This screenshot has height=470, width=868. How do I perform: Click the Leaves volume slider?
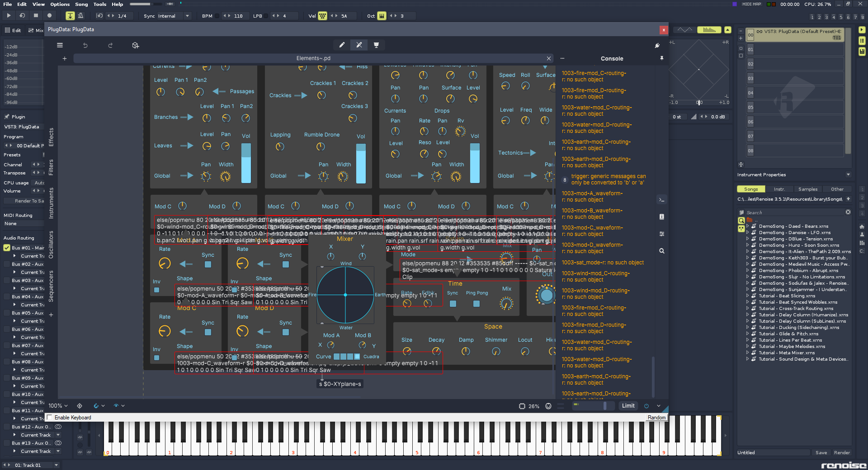[x=246, y=163]
